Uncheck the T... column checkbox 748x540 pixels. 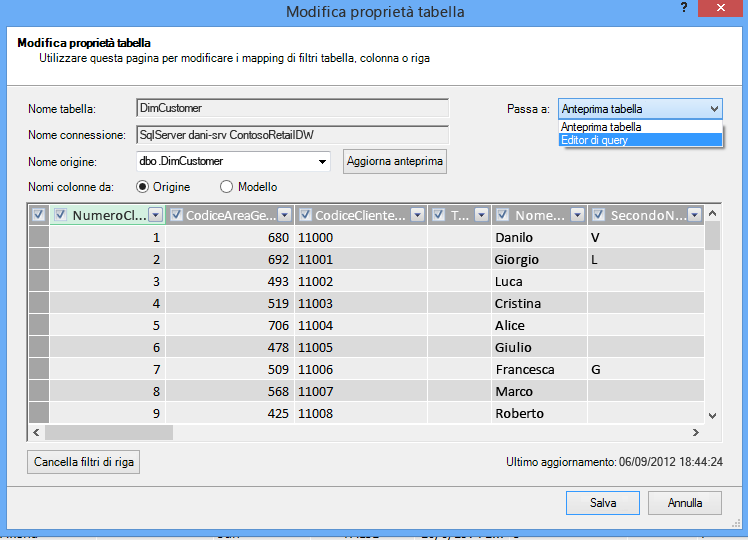[439, 215]
